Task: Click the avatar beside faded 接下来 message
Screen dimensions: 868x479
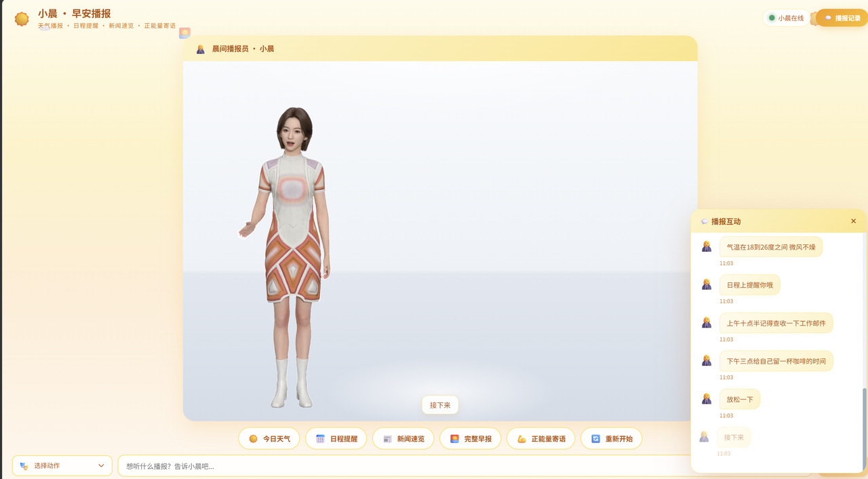Action: (704, 436)
